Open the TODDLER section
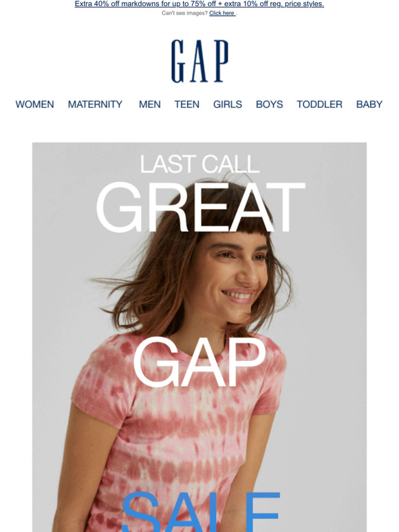This screenshot has width=399, height=532. coord(319,104)
